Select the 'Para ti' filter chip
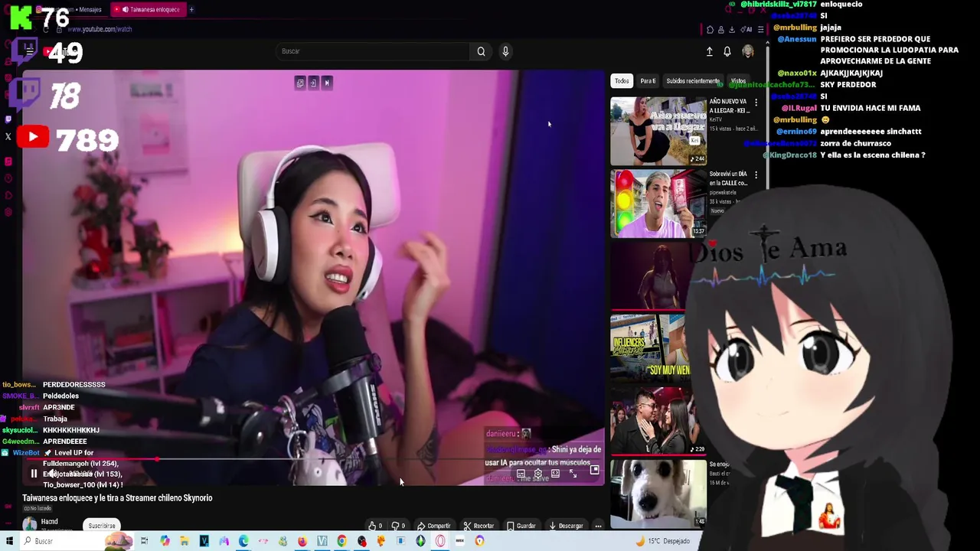Image resolution: width=980 pixels, height=551 pixels. coord(648,81)
